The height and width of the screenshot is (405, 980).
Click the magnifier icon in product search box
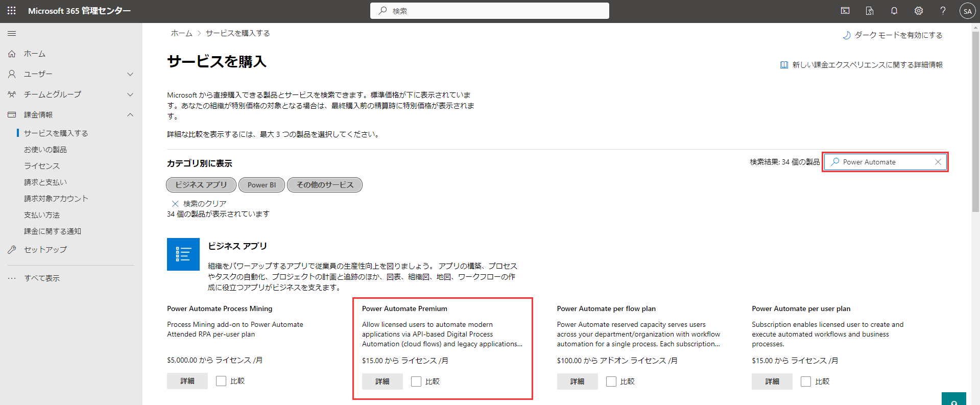pos(835,162)
